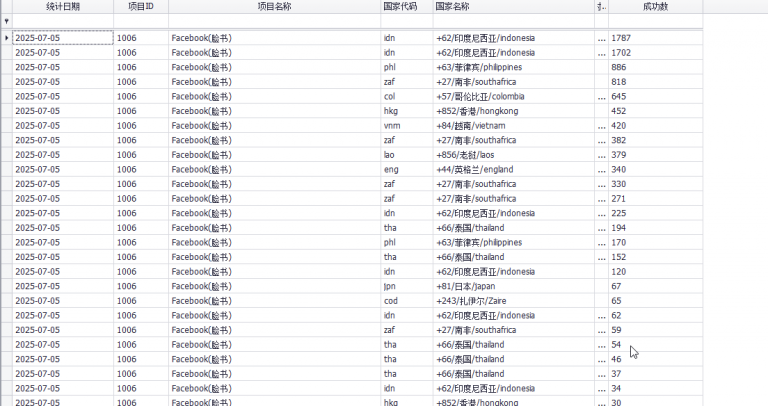Click the ellipsis cell in the row with 1787

[602, 38]
